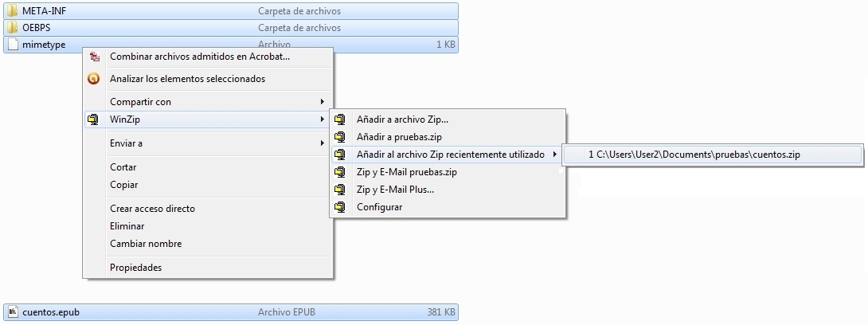Click the 1 KB size of mimetype
Image resolution: width=868 pixels, height=325 pixels.
tap(446, 45)
